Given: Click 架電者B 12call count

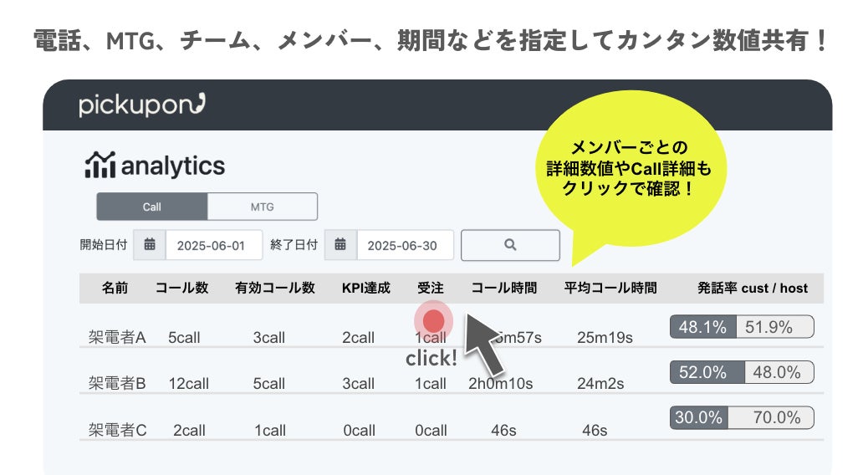Looking at the screenshot, I should [x=188, y=383].
